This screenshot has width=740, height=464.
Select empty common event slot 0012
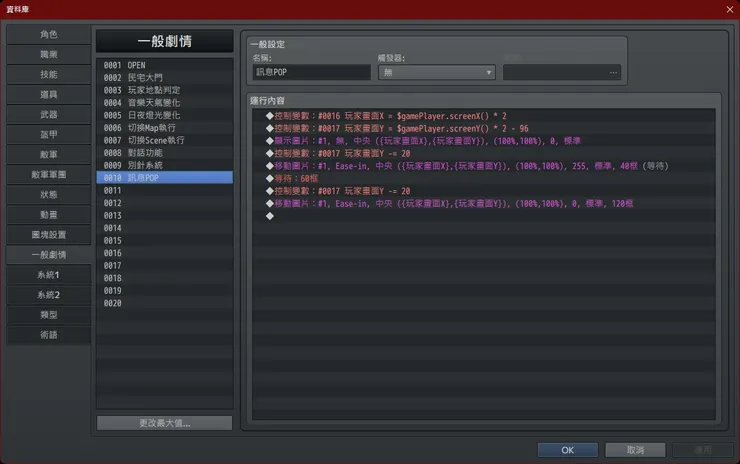(x=164, y=202)
